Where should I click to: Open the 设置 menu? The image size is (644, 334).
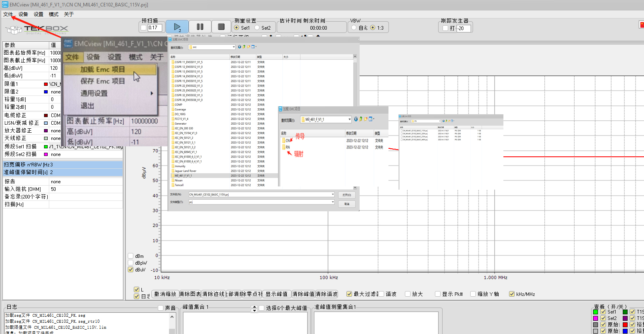pos(38,14)
